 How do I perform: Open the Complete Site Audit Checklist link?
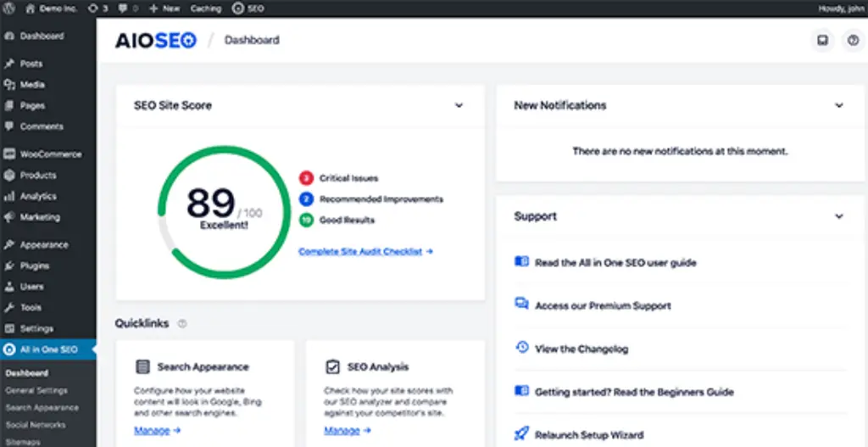click(365, 252)
